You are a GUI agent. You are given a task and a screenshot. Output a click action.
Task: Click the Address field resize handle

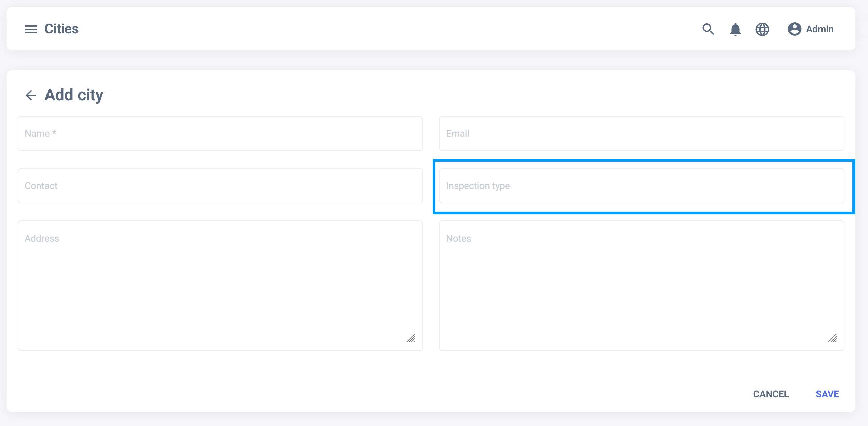coord(411,338)
